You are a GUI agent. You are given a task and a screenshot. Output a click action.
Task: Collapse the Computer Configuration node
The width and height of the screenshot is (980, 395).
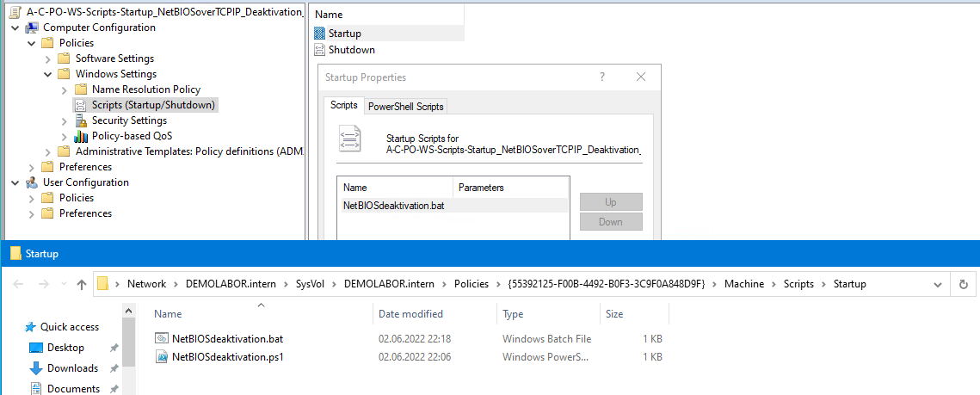(x=15, y=28)
